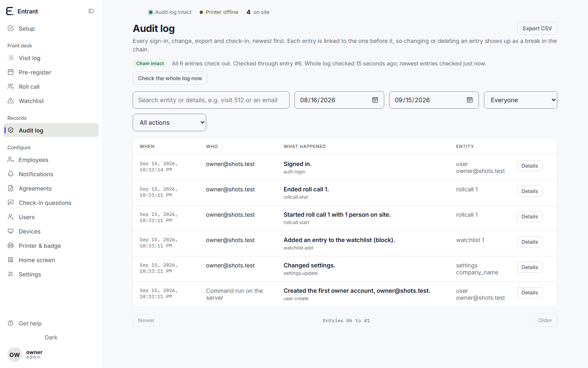Click the Settings sliders icon

tap(11, 274)
